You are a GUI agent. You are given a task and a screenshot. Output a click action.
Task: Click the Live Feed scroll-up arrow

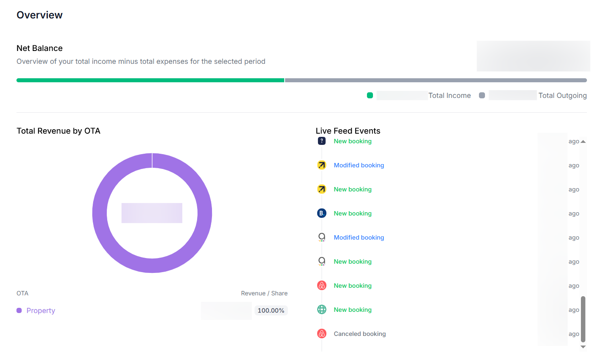[583, 142]
